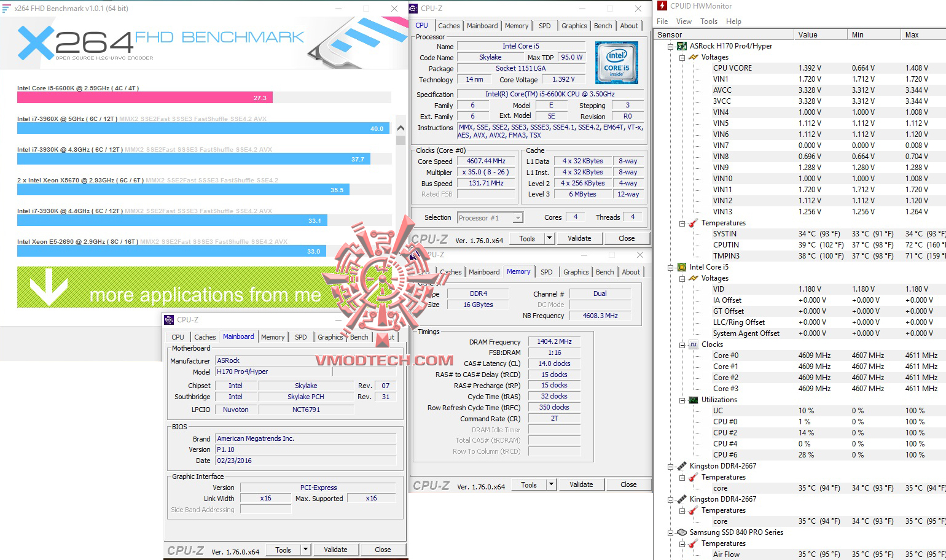This screenshot has height=560, width=946.
Task: Click Close button in CPU-Z processor window
Action: (627, 238)
